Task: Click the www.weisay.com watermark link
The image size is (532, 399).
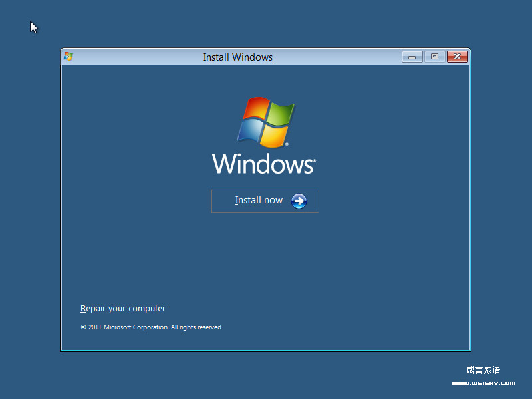Action: 483,383
